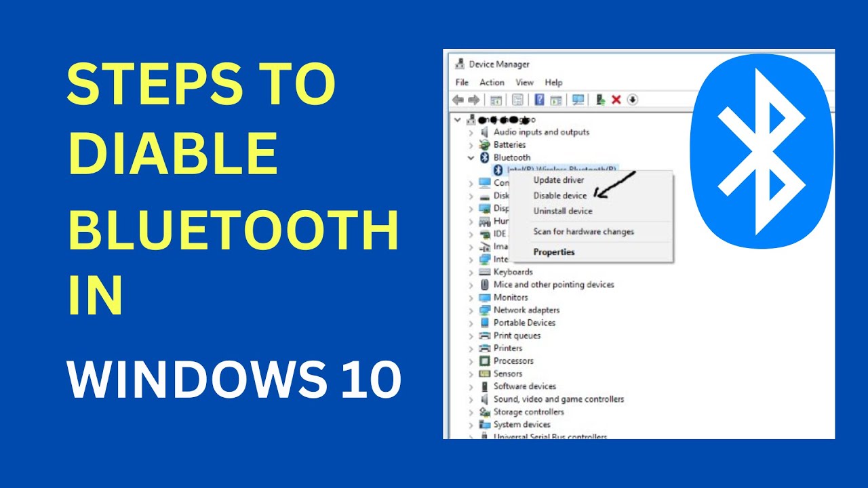The width and height of the screenshot is (868, 488).
Task: Expand the Batteries category
Action: pyautogui.click(x=471, y=145)
